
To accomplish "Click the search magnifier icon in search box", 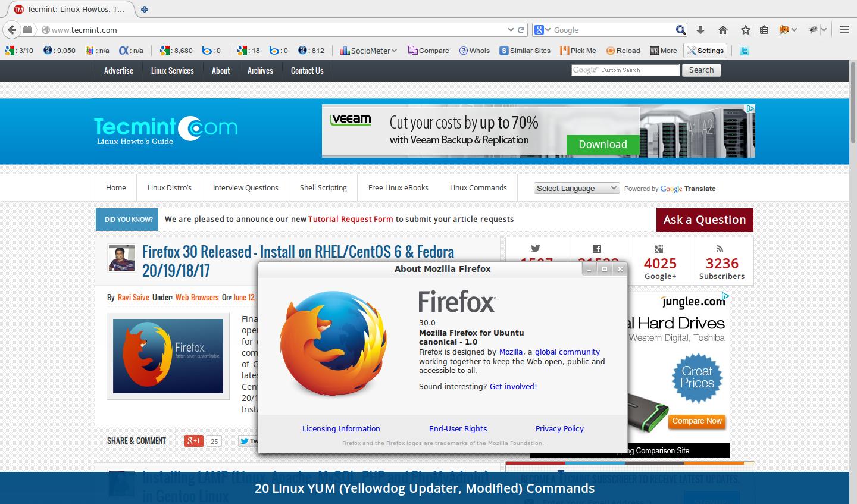I will pyautogui.click(x=681, y=30).
